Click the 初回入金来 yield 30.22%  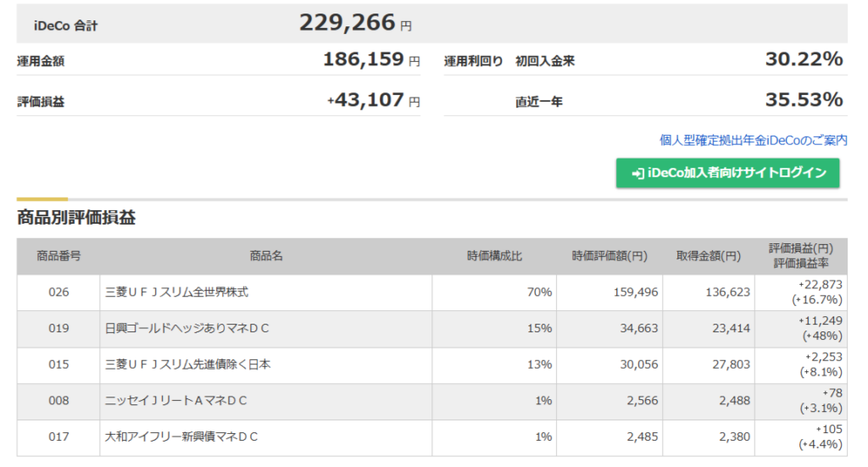click(804, 59)
